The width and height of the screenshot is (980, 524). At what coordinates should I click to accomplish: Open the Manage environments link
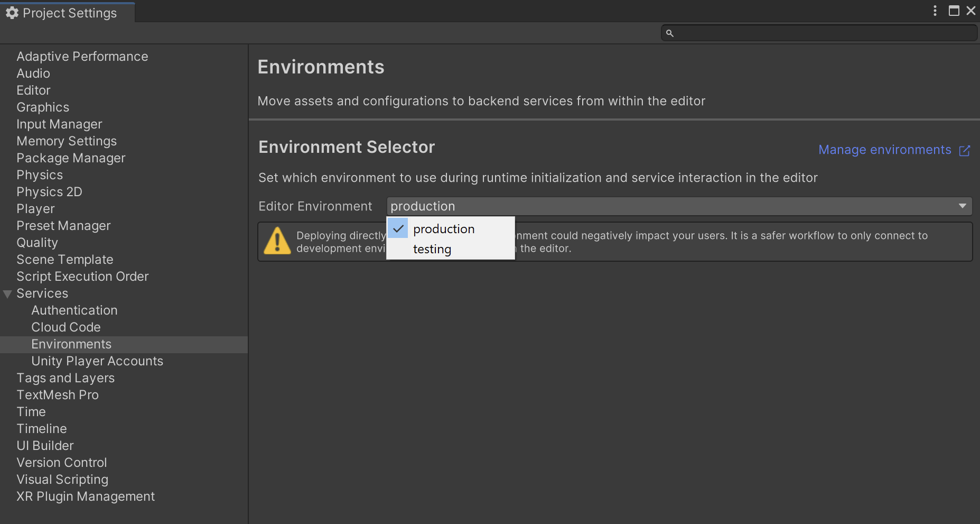pyautogui.click(x=884, y=150)
